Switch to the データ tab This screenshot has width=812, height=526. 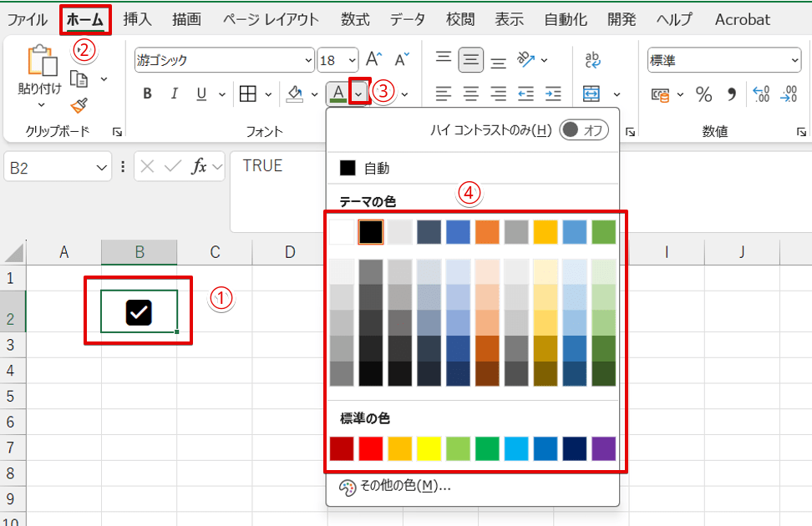(408, 20)
